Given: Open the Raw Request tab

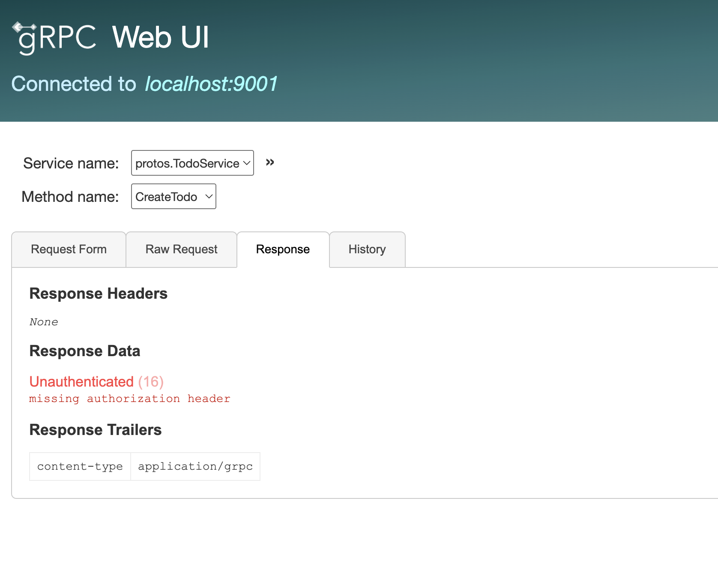Looking at the screenshot, I should (181, 249).
